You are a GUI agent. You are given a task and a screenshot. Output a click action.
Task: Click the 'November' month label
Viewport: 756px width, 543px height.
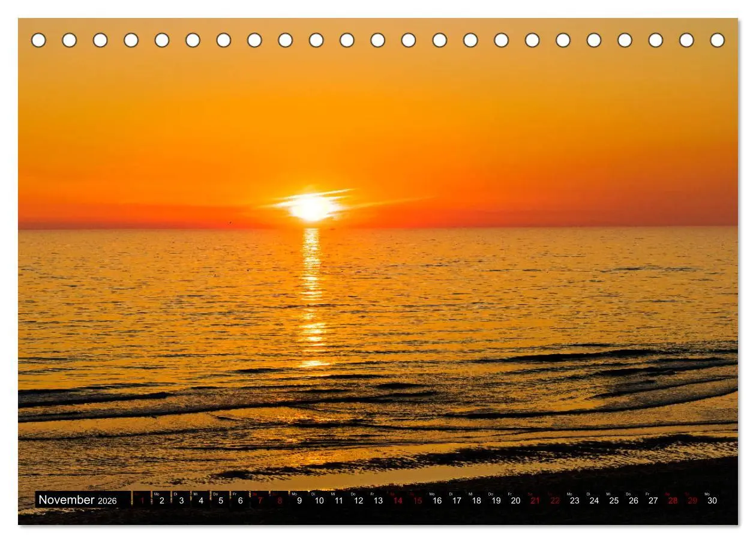tap(67, 500)
